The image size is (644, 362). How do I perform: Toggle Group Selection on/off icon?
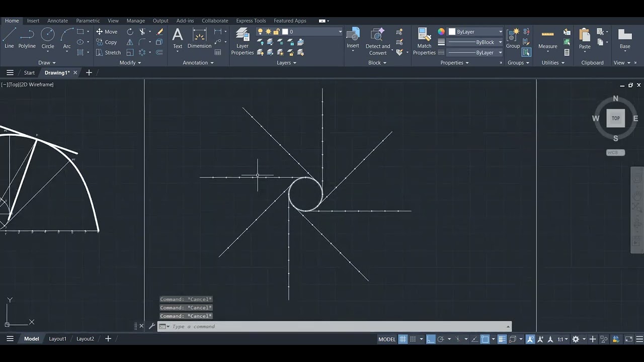526,52
